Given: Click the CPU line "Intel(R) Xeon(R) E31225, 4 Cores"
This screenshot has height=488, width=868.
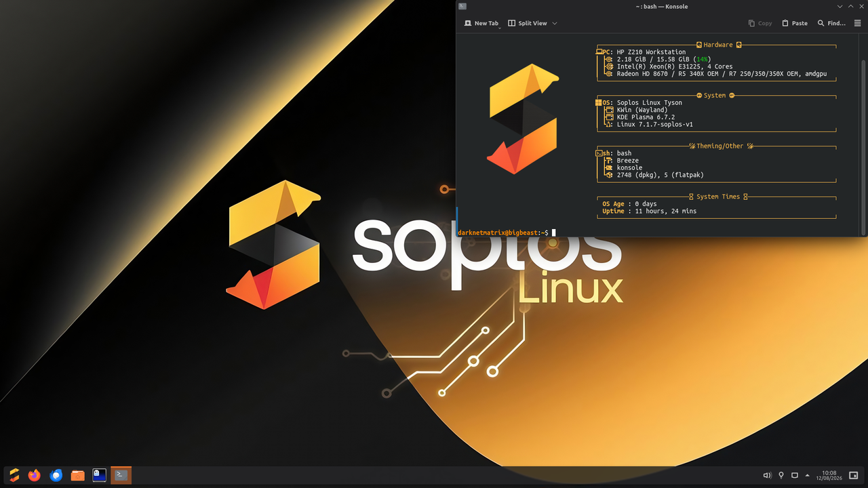Looking at the screenshot, I should click(x=675, y=67).
